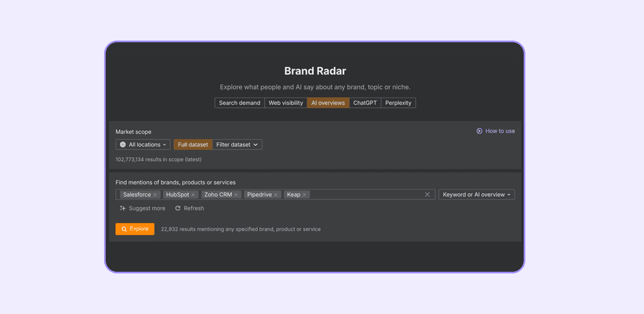Remove the Zoho CRM tag with its x icon

tap(236, 195)
